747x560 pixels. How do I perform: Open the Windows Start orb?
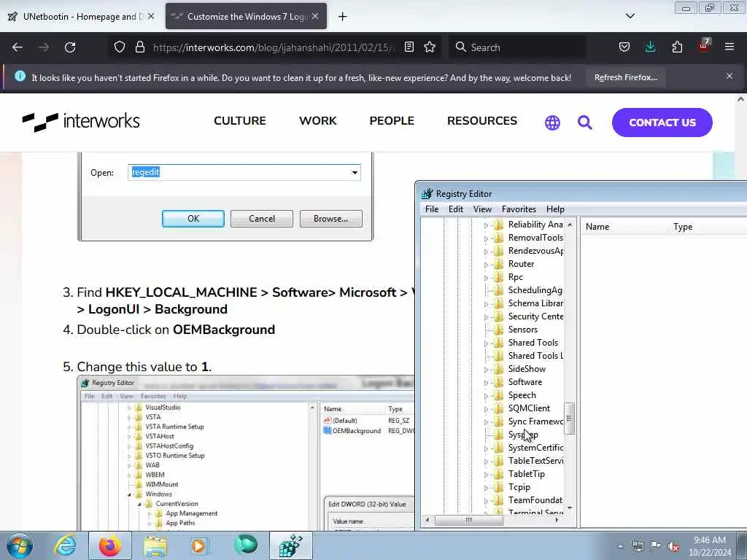[x=19, y=545]
